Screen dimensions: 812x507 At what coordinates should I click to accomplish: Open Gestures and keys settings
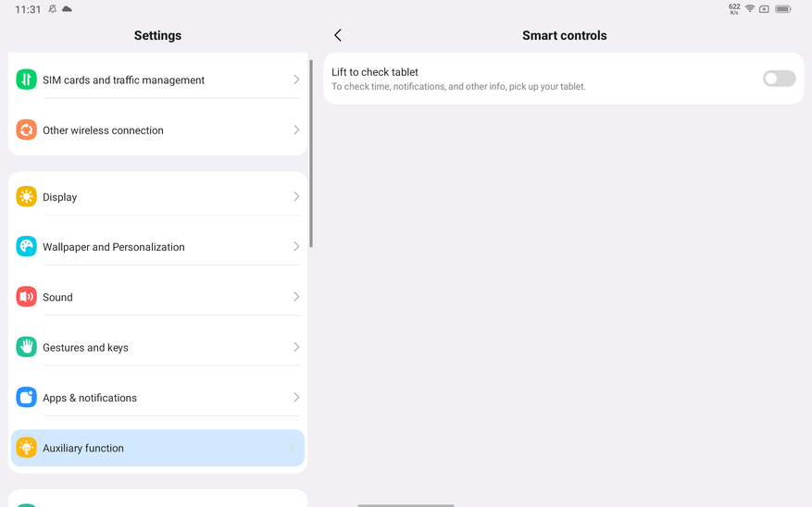point(157,347)
